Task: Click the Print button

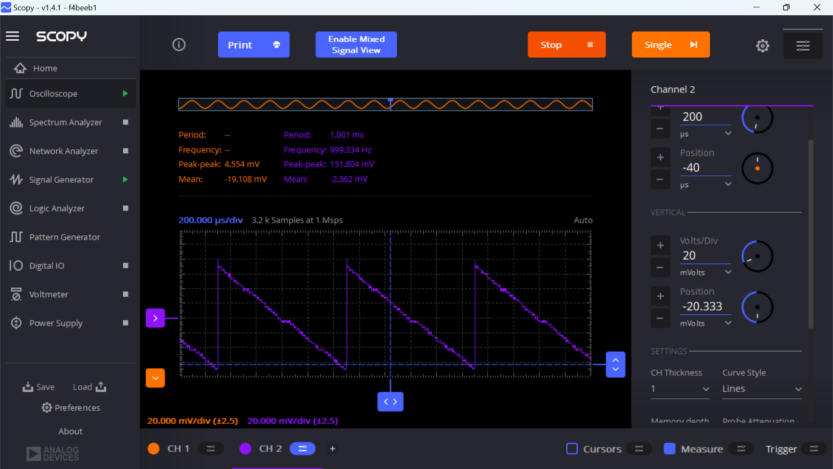Action: click(x=253, y=45)
